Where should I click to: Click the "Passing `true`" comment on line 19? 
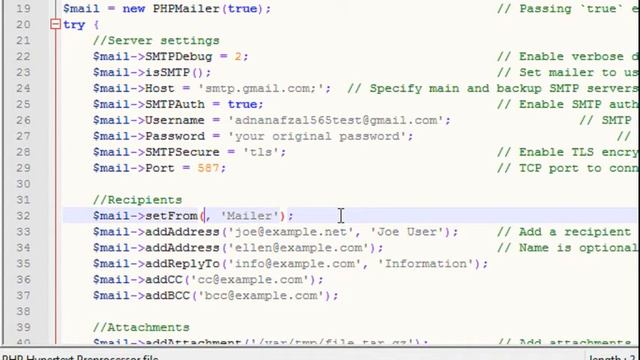tap(567, 9)
